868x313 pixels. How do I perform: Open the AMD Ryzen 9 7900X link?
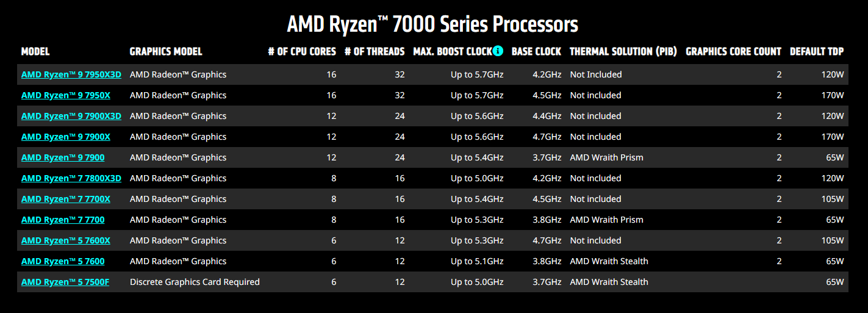coord(66,137)
